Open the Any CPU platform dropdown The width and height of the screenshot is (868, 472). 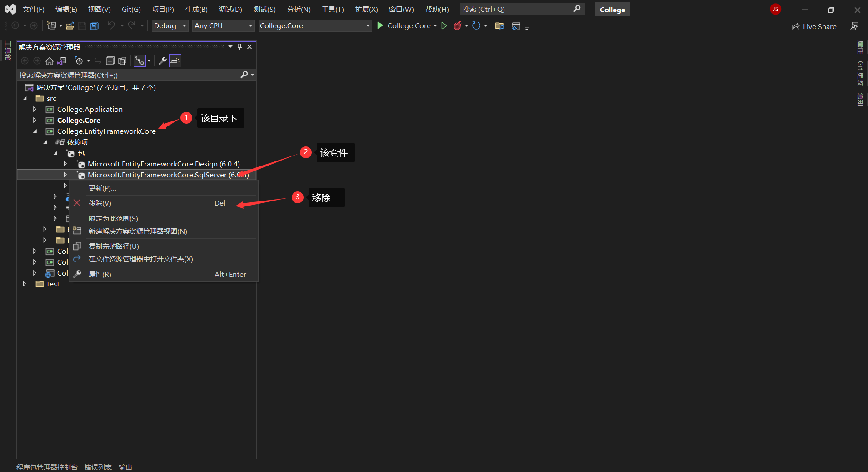point(223,26)
